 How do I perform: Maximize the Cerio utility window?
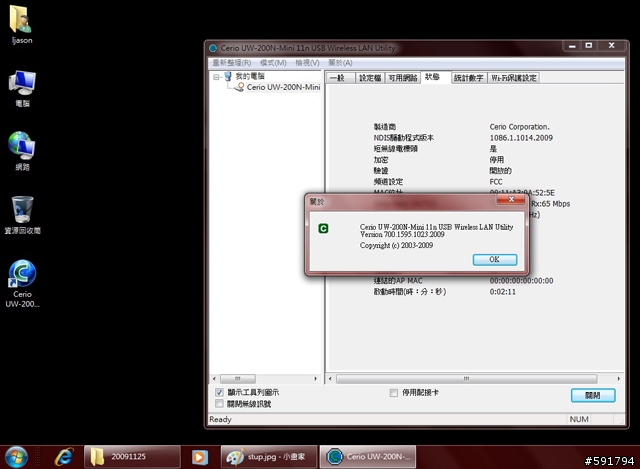click(x=589, y=46)
